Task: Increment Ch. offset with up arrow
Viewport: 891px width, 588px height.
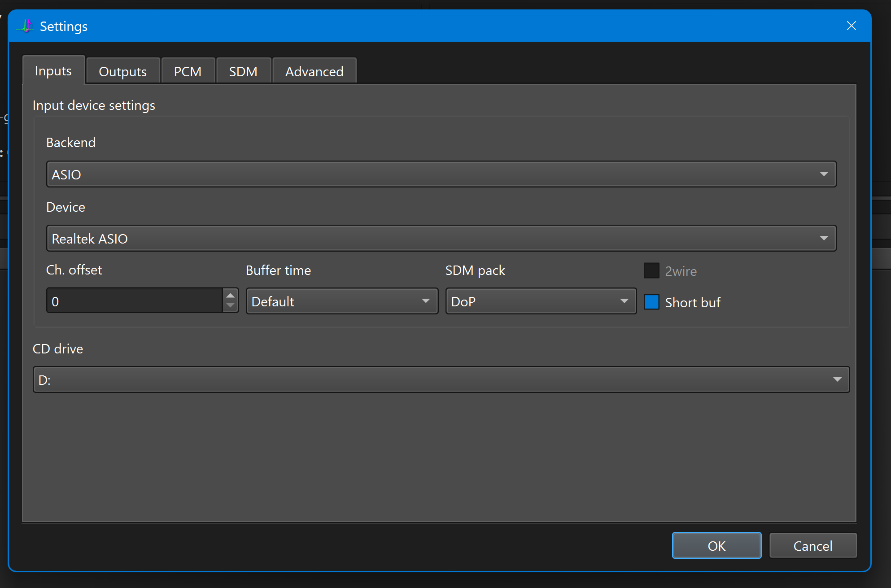Action: pyautogui.click(x=230, y=296)
